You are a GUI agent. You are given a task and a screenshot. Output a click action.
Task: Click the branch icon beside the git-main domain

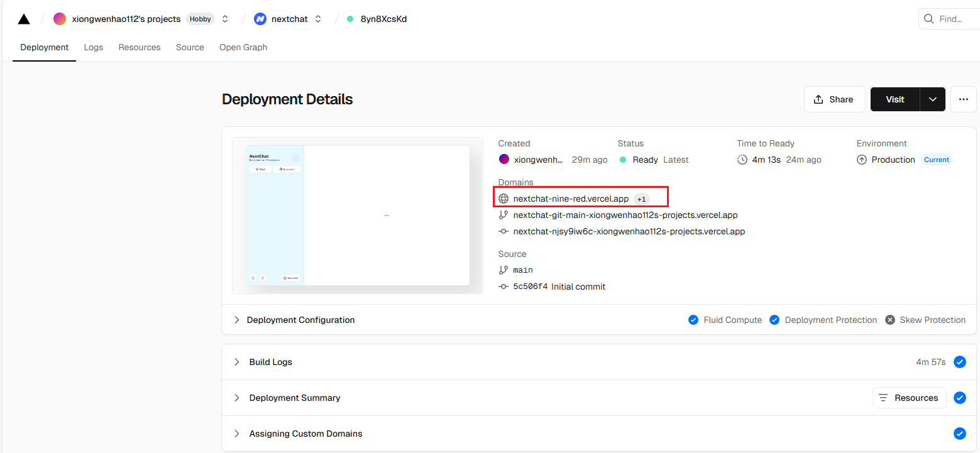(504, 215)
